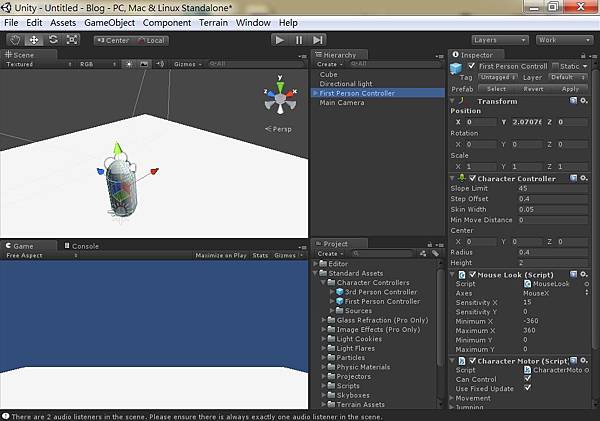Open the RGB render mode dropdown

pyautogui.click(x=98, y=64)
